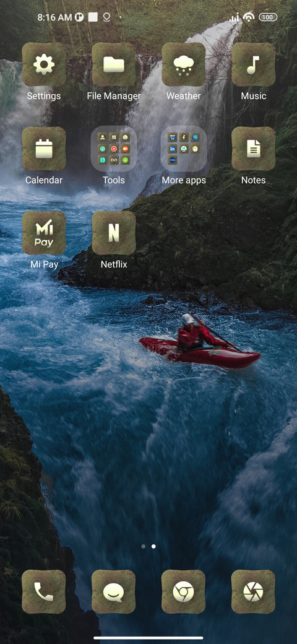The height and width of the screenshot is (644, 297).
Task: Tap the 8:16 AM clock
Action: point(54,17)
